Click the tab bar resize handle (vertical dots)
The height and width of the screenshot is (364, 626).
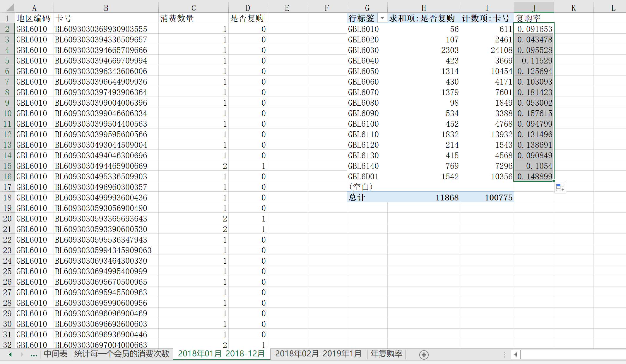point(504,355)
